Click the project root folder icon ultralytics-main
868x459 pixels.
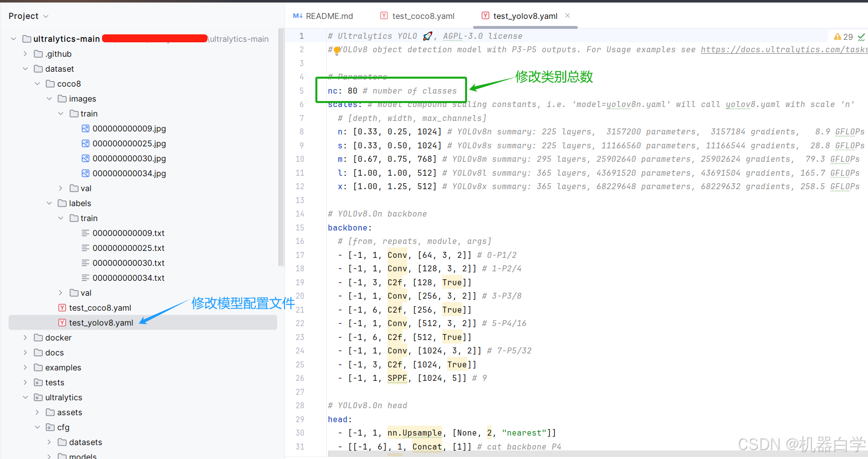[x=27, y=39]
